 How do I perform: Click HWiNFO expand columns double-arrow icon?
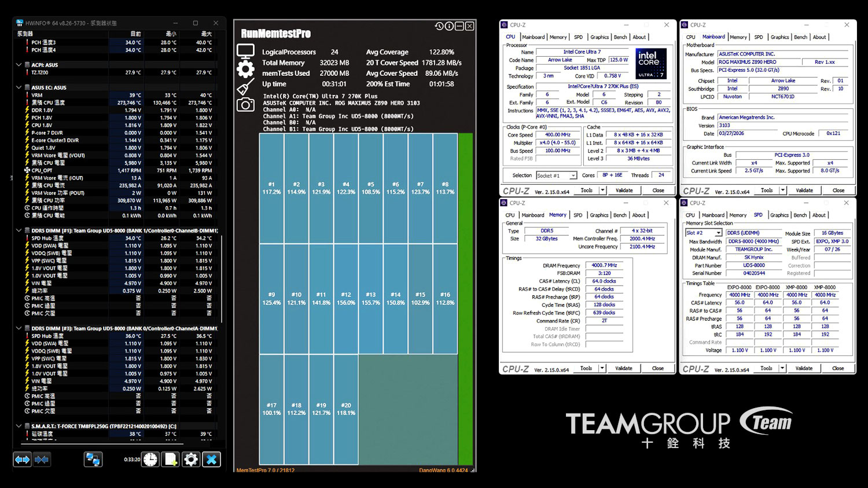(x=23, y=460)
